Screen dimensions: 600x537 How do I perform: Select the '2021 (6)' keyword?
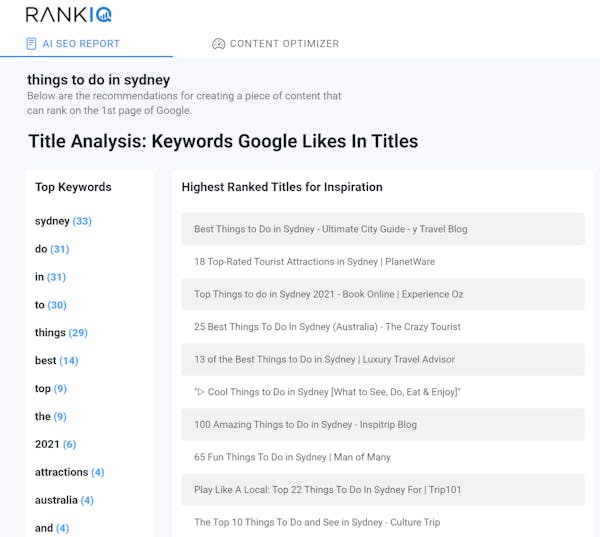click(55, 444)
